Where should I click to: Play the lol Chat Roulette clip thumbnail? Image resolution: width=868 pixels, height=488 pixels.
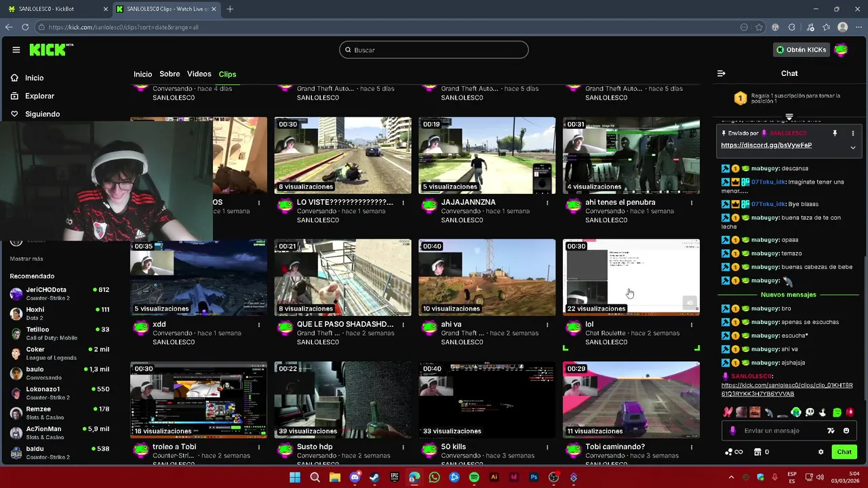pos(631,277)
